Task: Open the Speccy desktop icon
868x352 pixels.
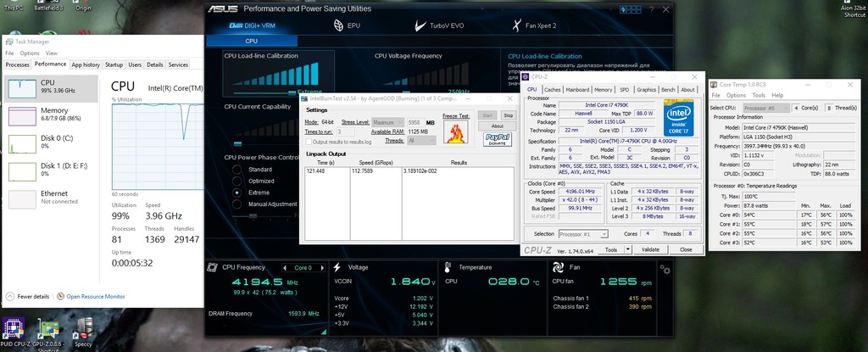Action: pos(84,332)
